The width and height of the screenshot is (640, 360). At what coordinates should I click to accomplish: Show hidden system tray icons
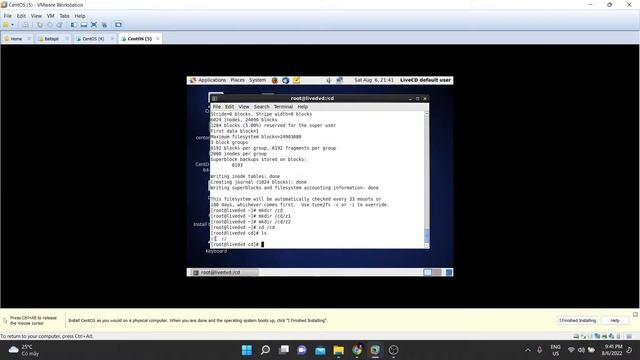coord(528,350)
